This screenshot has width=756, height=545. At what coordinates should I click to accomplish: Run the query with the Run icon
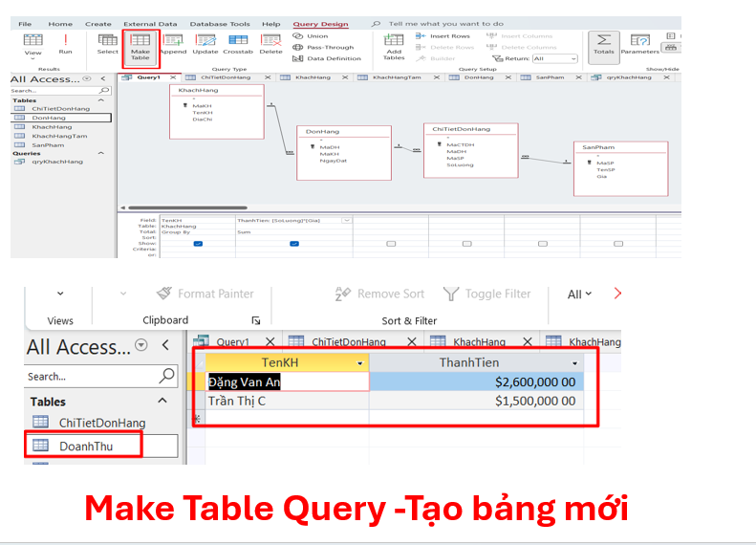tap(66, 44)
